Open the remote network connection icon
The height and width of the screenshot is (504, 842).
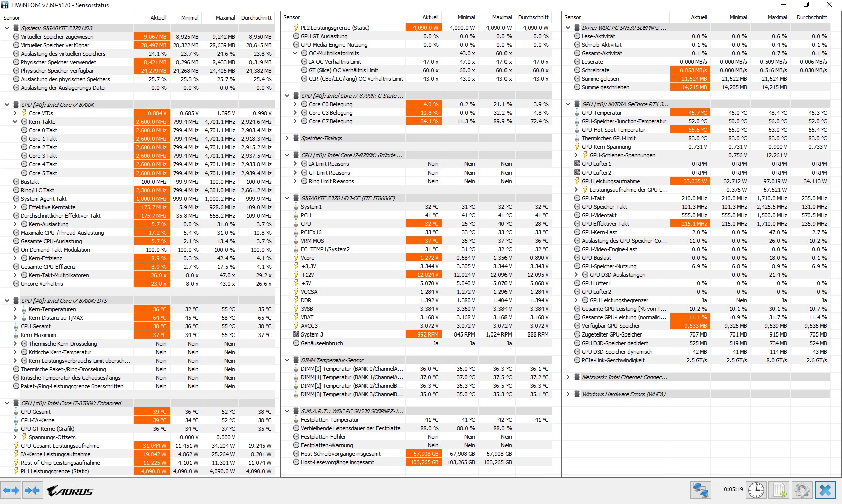[700, 490]
